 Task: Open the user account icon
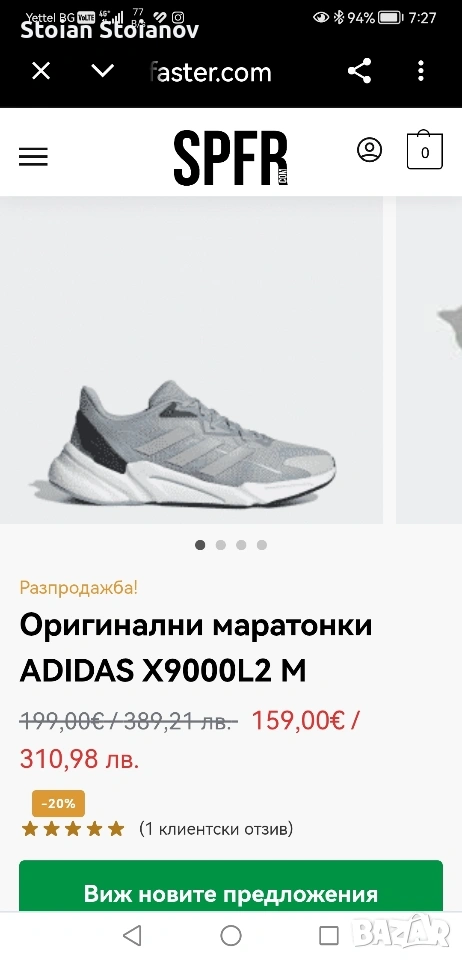coord(370,150)
